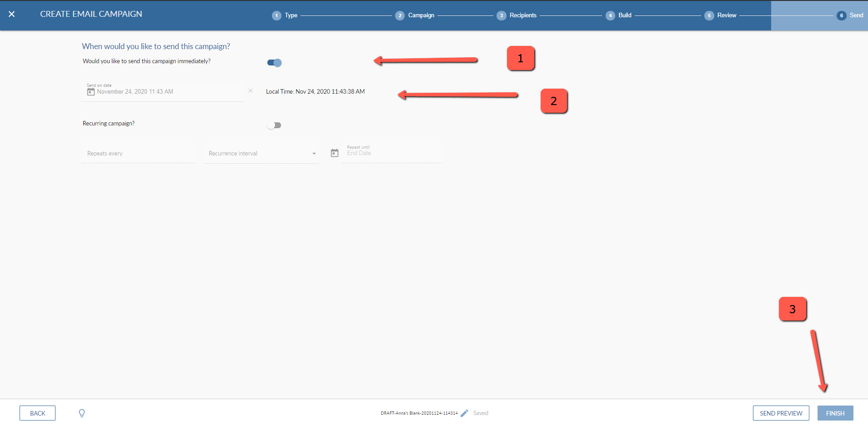The height and width of the screenshot is (426, 868).
Task: Edit campaign name with pencil icon
Action: [464, 413]
